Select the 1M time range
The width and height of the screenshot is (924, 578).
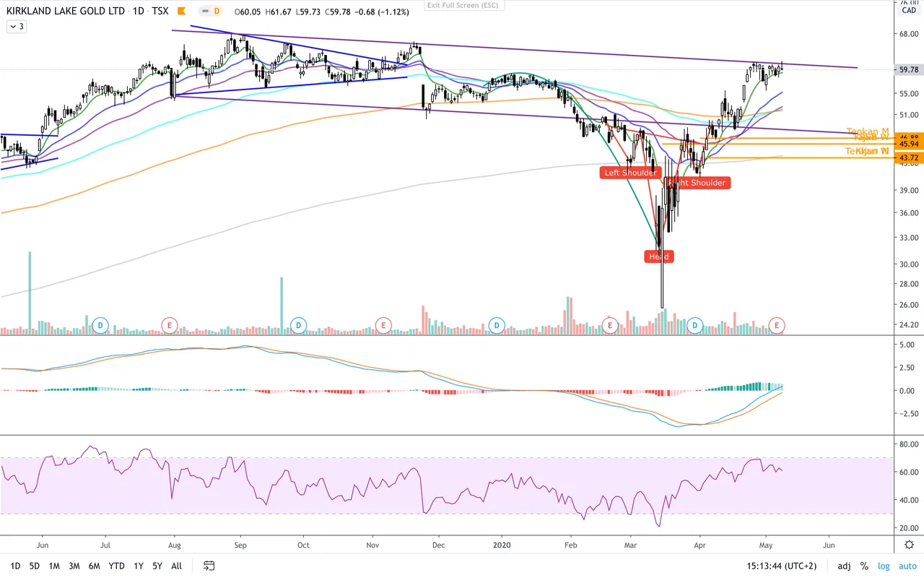(54, 566)
